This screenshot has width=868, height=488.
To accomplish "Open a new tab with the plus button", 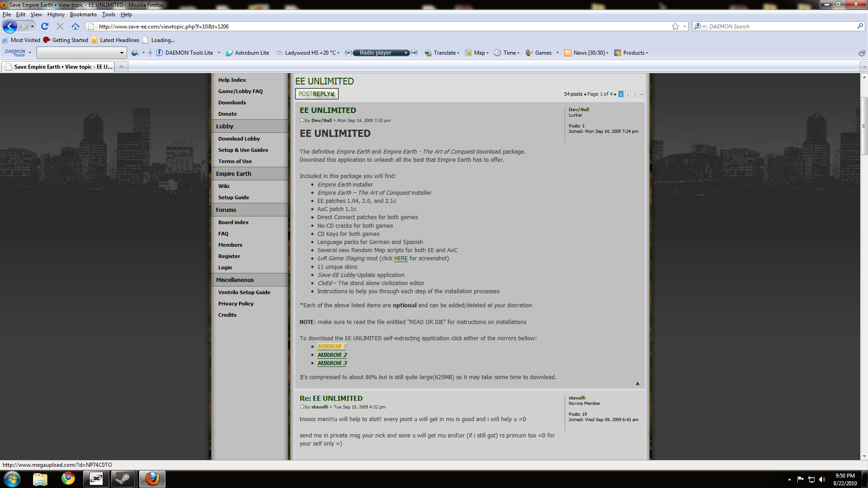I will 121,66.
